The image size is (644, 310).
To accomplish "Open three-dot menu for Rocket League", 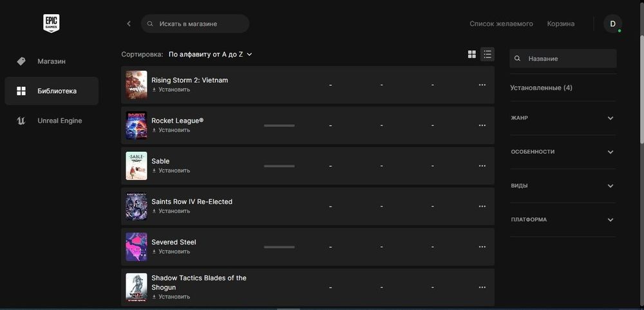I will (482, 125).
